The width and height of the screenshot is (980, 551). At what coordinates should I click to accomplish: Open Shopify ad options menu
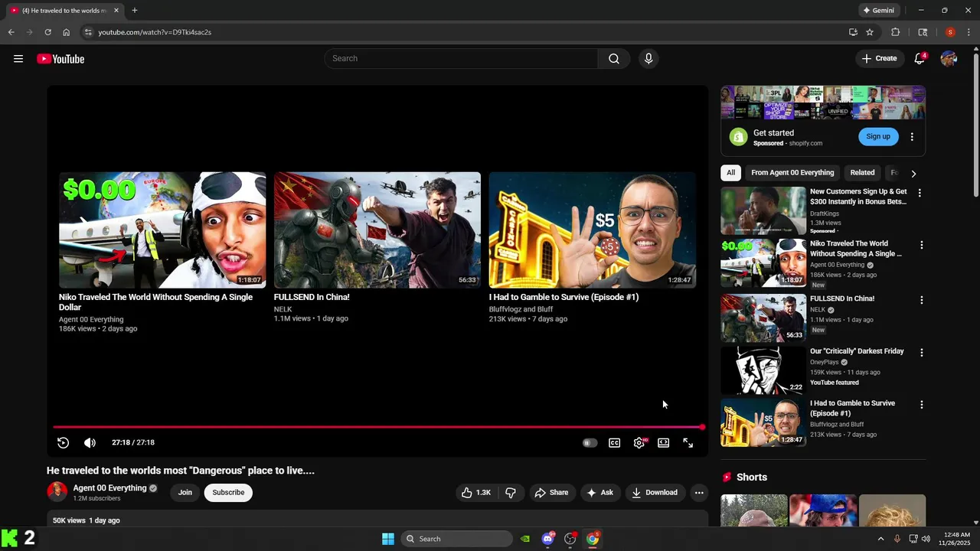912,137
